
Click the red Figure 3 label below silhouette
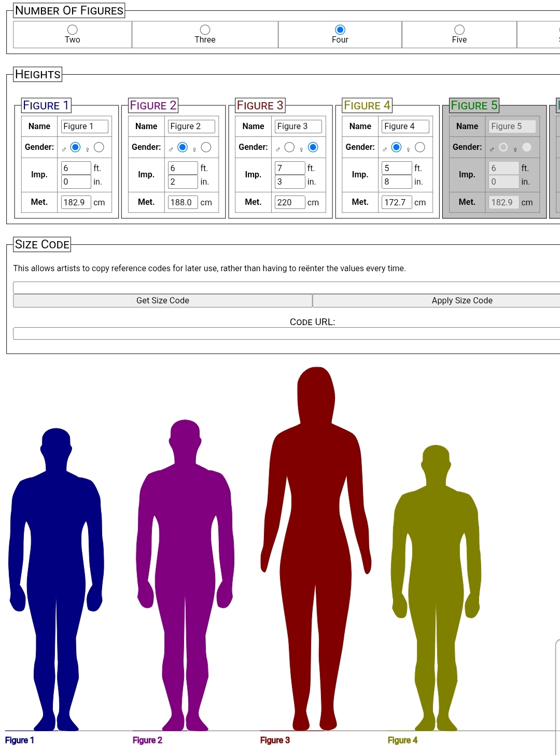click(x=275, y=740)
